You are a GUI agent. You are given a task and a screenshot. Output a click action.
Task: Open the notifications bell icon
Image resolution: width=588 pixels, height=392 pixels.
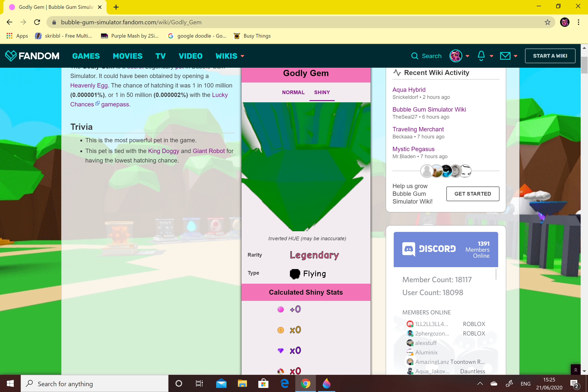click(481, 56)
